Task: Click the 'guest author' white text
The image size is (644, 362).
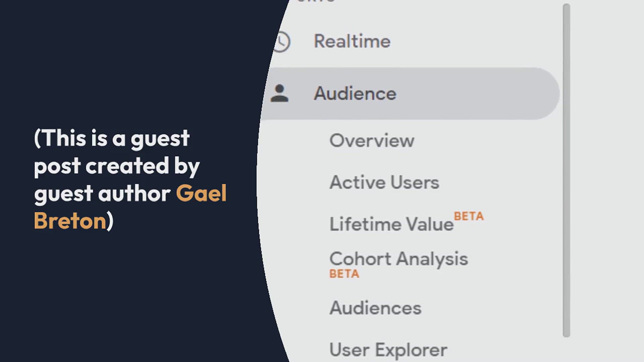Action: click(102, 194)
